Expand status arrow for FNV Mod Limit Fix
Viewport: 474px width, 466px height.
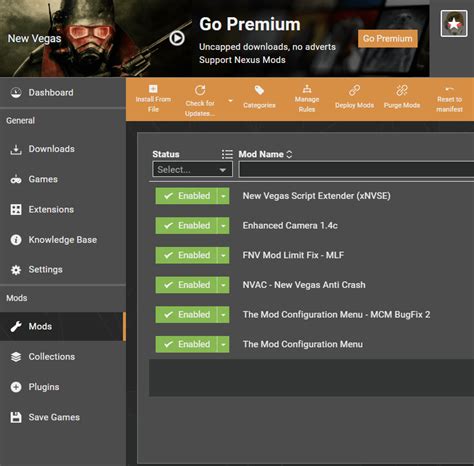point(223,255)
